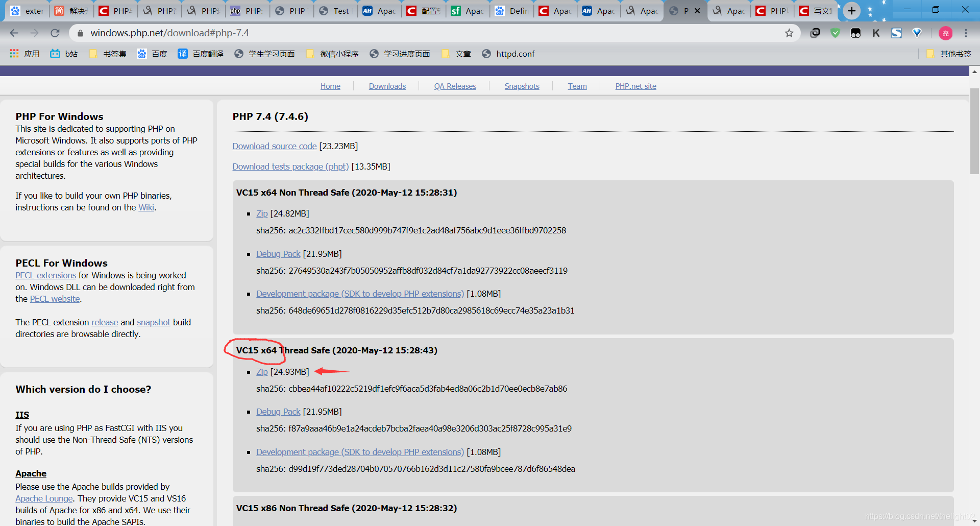Go back to the previous page
This screenshot has width=980, height=526.
[14, 33]
